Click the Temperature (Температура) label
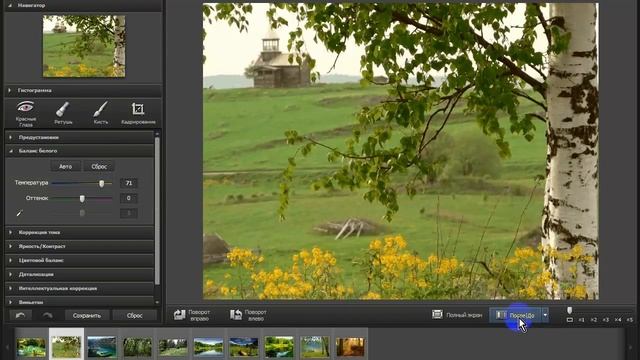Screen dimensions: 640x360 coord(31,183)
